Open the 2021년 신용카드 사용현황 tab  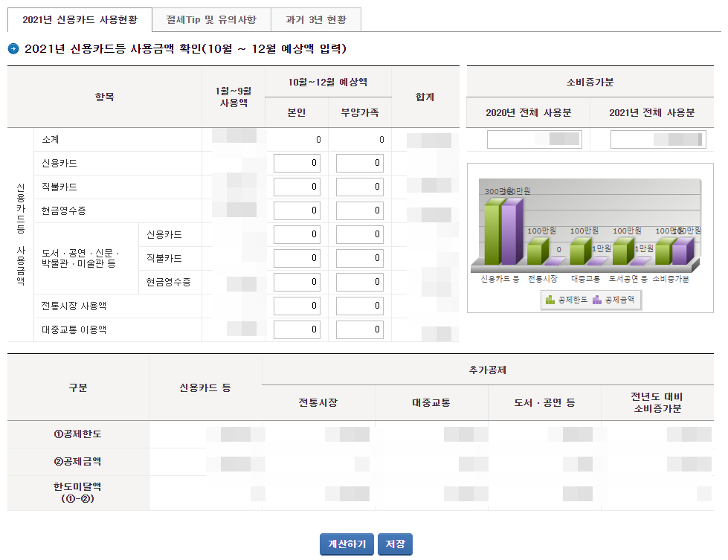(x=80, y=20)
